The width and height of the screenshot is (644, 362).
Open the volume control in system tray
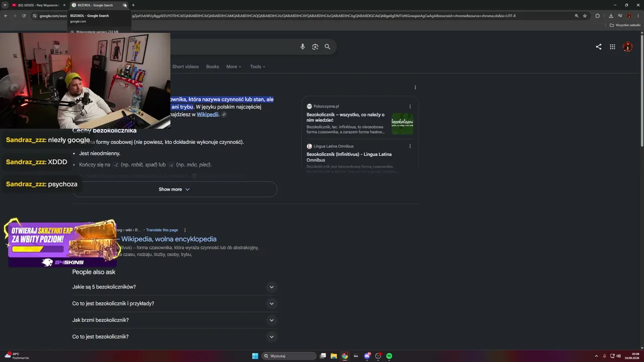point(619,356)
